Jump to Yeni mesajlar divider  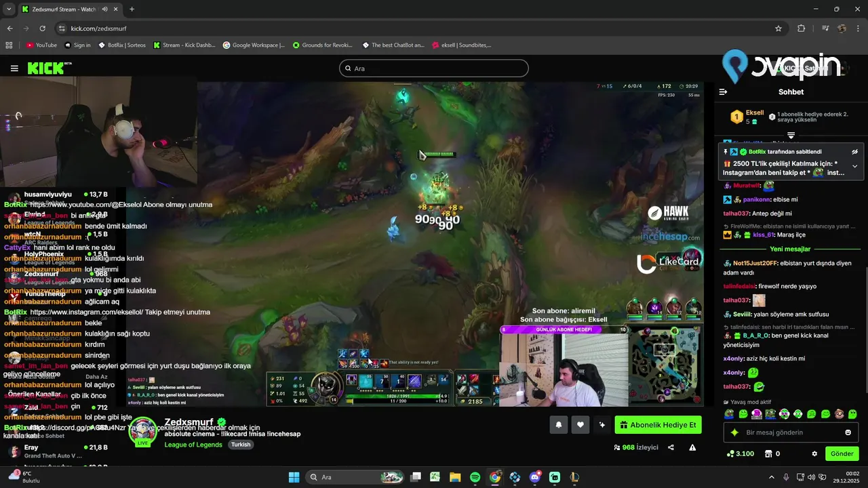[x=790, y=249]
